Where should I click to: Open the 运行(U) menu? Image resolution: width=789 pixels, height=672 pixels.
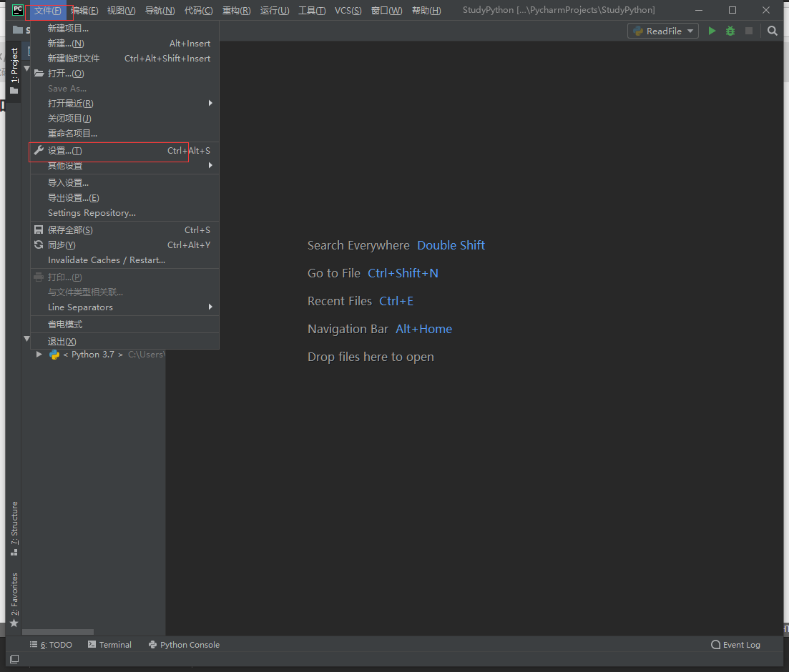coord(275,11)
